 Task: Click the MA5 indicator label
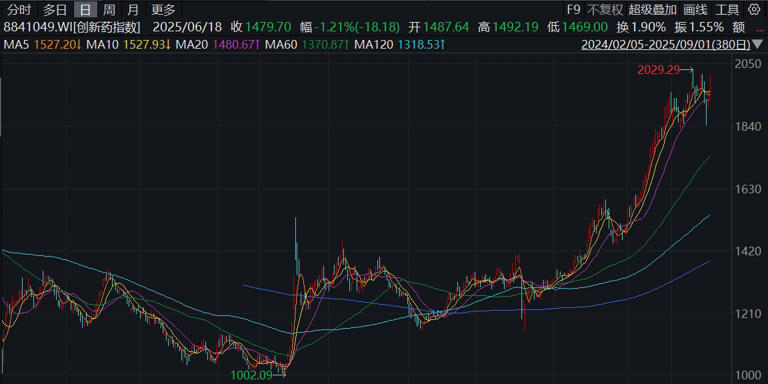point(16,45)
